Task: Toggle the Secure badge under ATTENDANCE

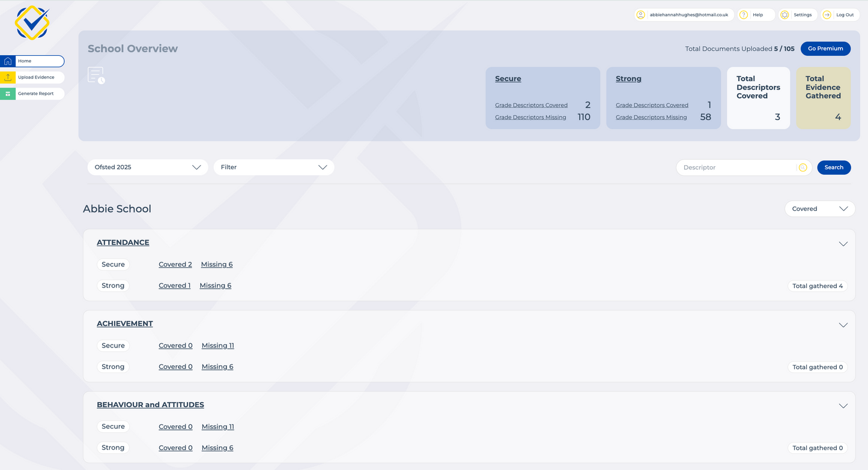Action: [x=113, y=264]
